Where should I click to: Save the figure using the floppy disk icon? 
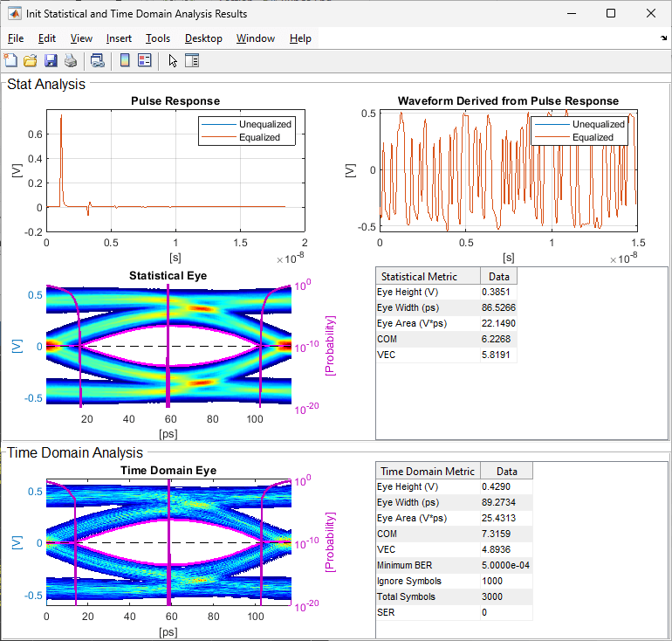tap(50, 60)
